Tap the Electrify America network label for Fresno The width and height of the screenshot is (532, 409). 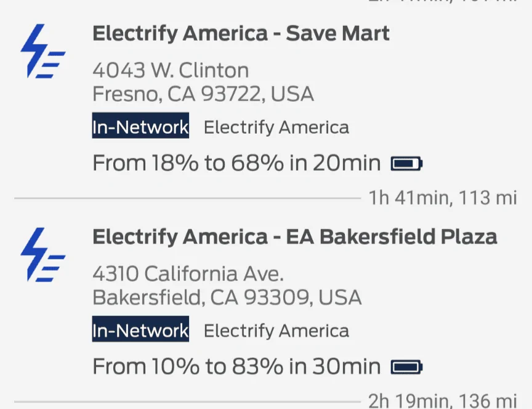pos(276,128)
